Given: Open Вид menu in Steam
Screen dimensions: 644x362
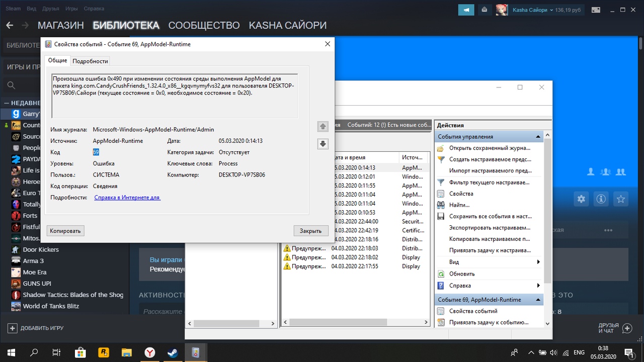Looking at the screenshot, I should tap(31, 9).
